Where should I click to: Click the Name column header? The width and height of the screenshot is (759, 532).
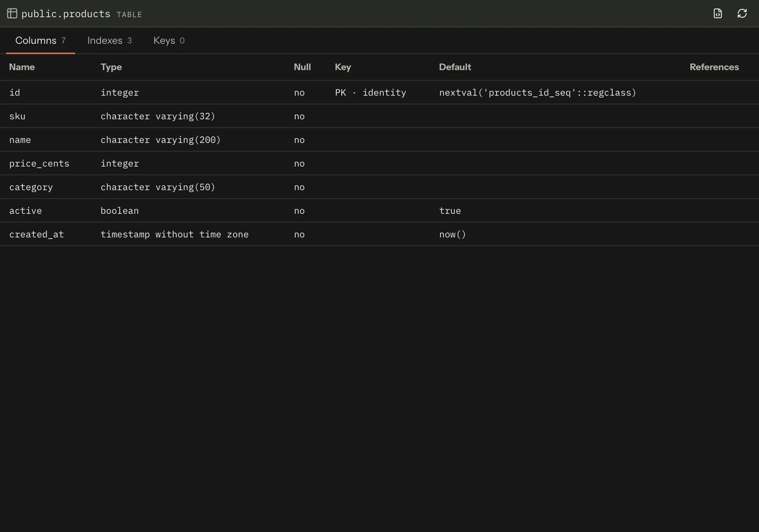[22, 67]
